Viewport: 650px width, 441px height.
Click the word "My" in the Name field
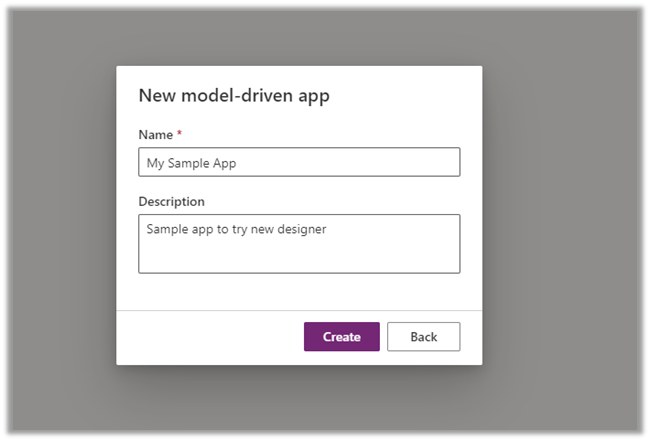click(x=156, y=163)
